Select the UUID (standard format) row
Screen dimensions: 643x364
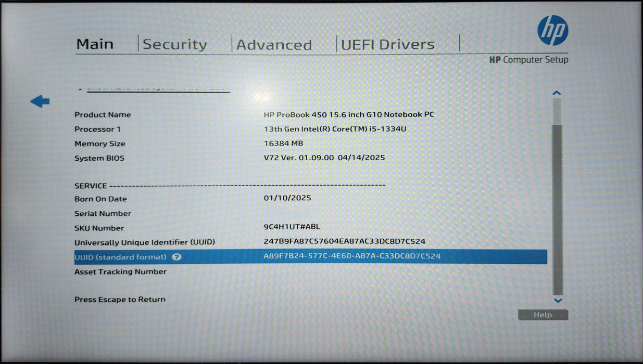pyautogui.click(x=311, y=257)
